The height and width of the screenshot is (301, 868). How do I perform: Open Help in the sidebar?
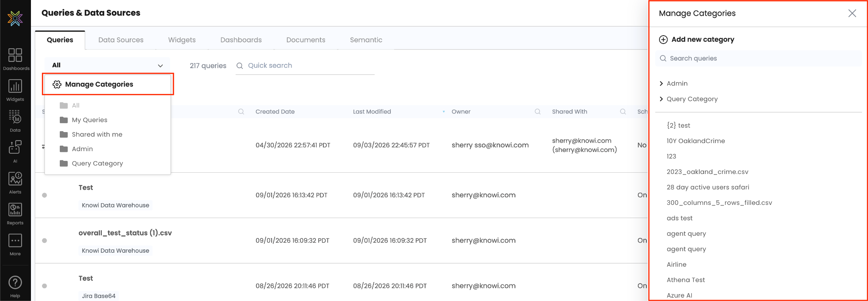15,286
